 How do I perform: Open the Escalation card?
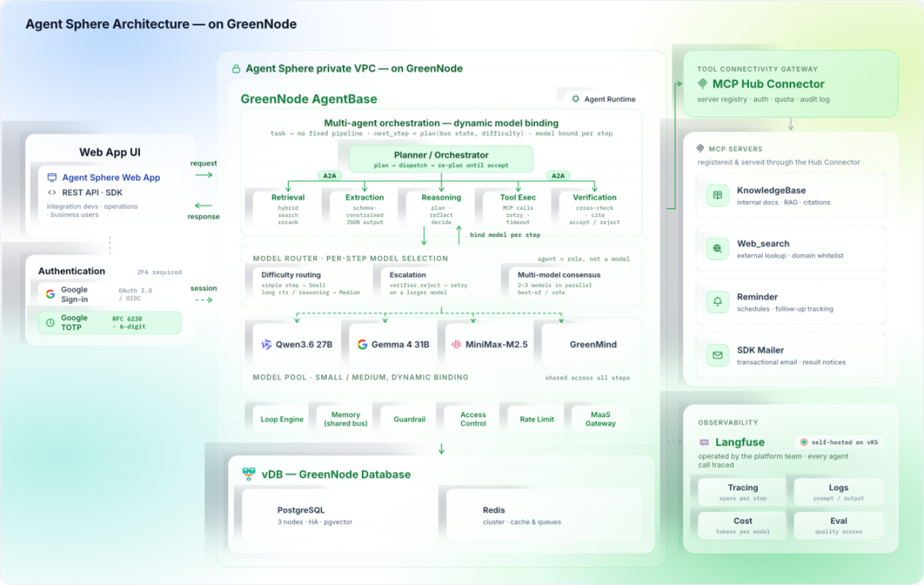coord(436,283)
